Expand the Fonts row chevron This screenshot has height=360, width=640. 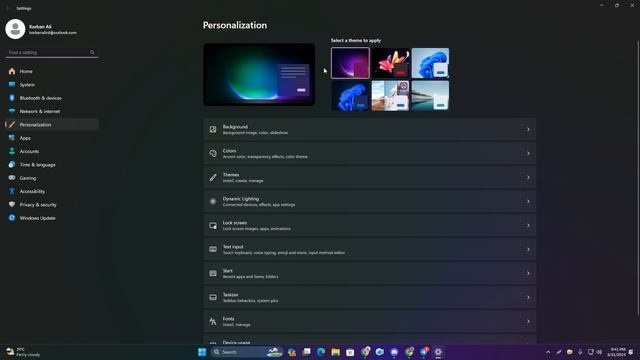(527, 322)
